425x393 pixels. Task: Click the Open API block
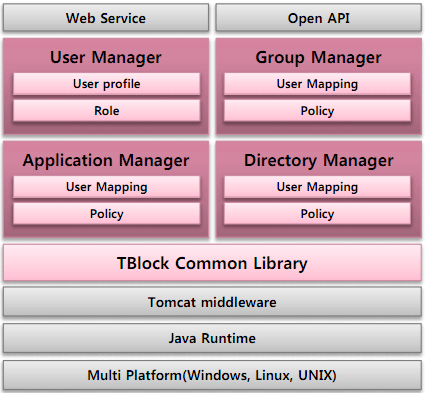tap(319, 18)
